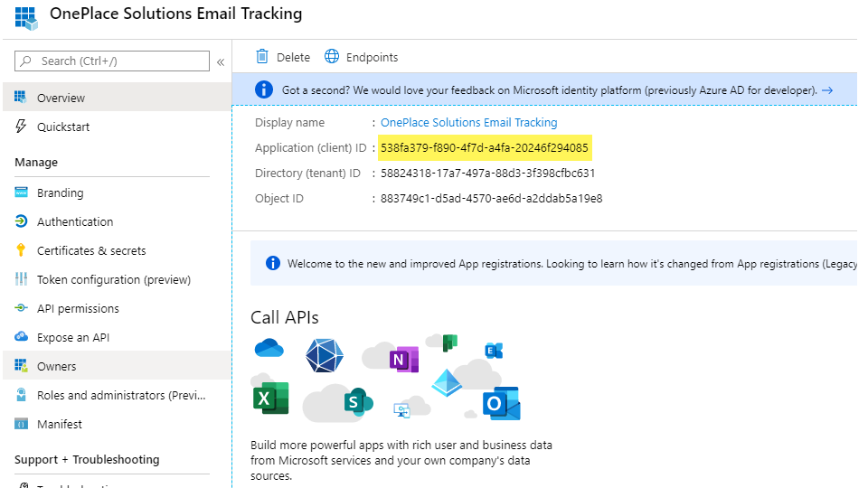Click the Branding icon
Viewport: 868px width, 488px height.
coord(21,192)
